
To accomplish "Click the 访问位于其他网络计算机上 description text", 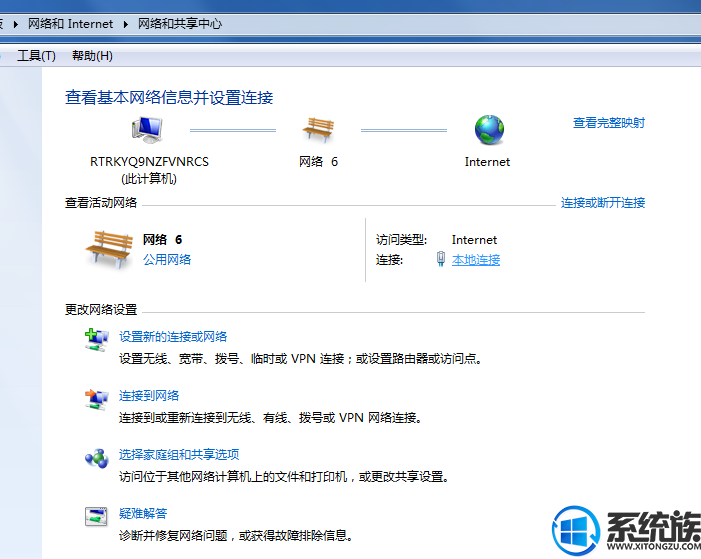I will (x=284, y=477).
